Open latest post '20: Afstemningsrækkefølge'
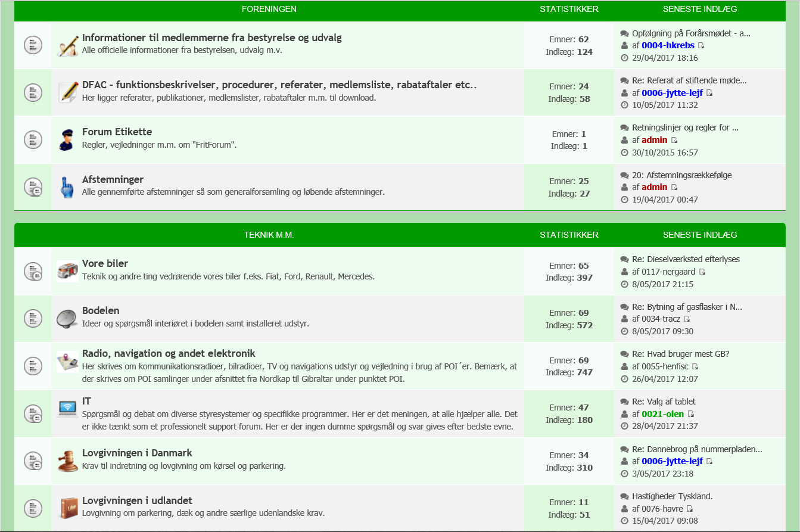Image resolution: width=800 pixels, height=532 pixels. [682, 175]
